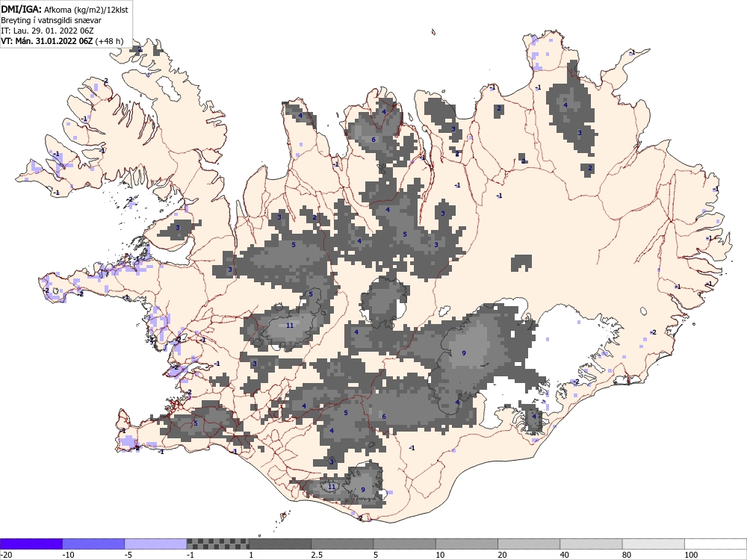Select the 'Breyting í vatnsgildi snævar' text
Image resolution: width=747 pixels, height=560 pixels.
click(51, 20)
